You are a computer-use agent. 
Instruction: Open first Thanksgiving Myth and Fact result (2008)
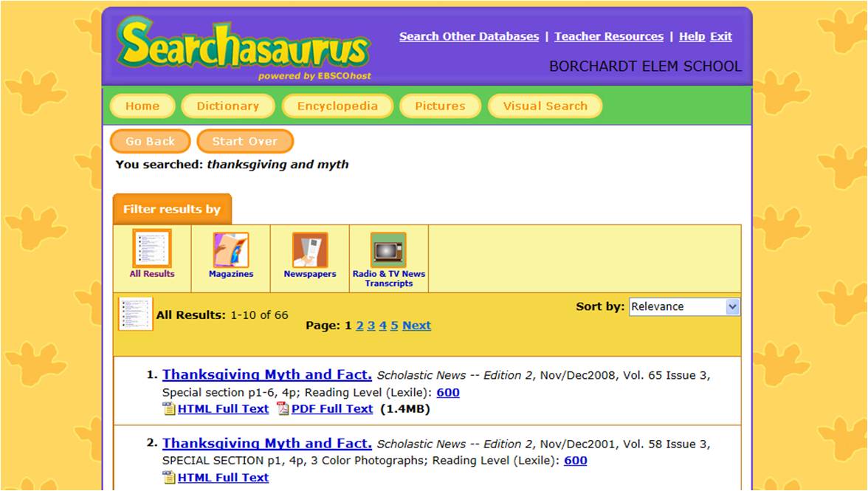(x=267, y=375)
